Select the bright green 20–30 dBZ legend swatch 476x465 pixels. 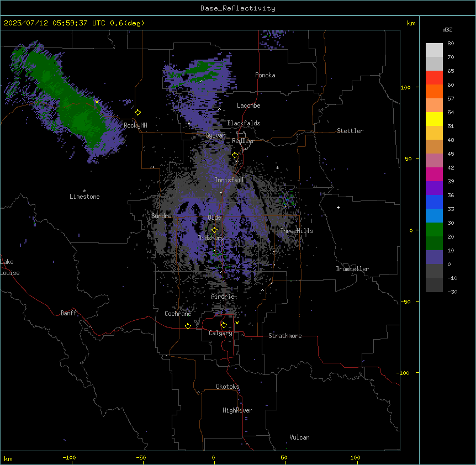coord(434,230)
